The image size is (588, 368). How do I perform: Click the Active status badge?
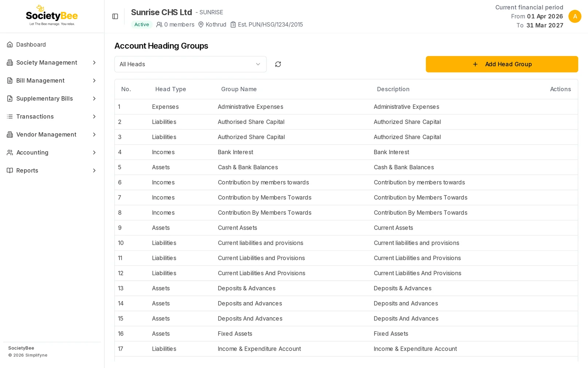[141, 25]
